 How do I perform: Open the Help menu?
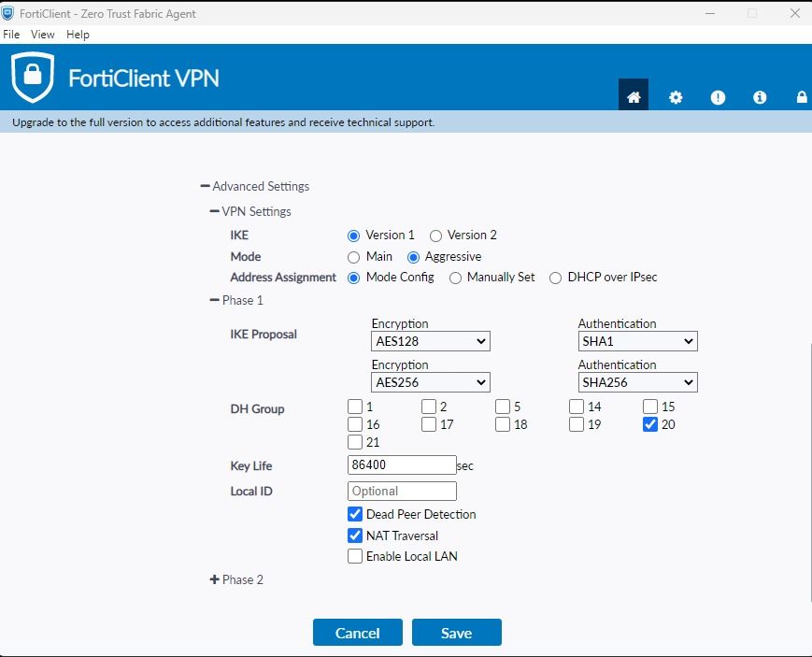tap(78, 35)
